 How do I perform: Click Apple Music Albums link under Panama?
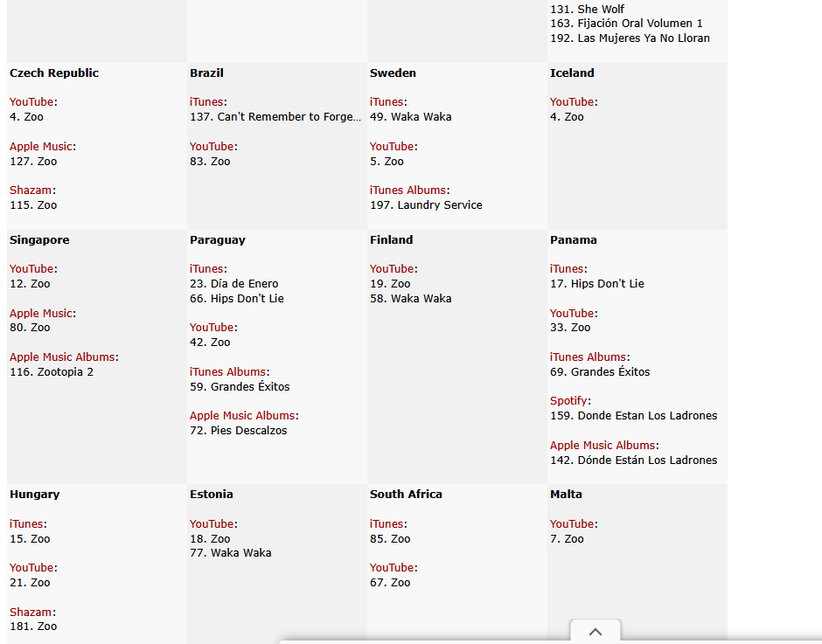point(603,446)
